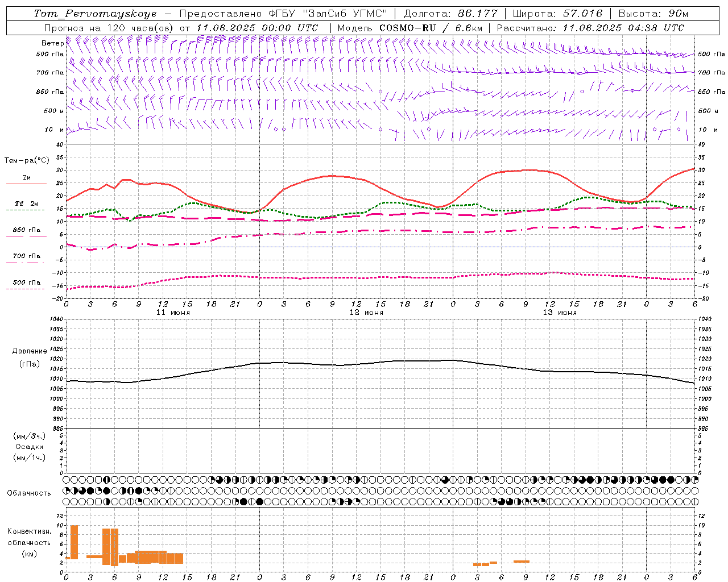Click the 850 гПа temperature legend line sample

click(x=26, y=236)
